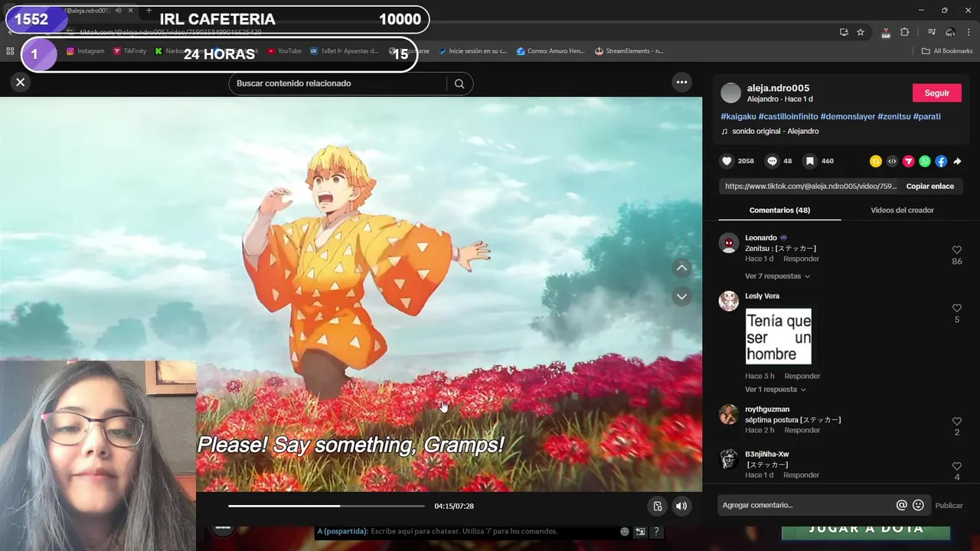View Lesly Vera's sticker image
Viewport: 980px width, 551px height.
(779, 336)
